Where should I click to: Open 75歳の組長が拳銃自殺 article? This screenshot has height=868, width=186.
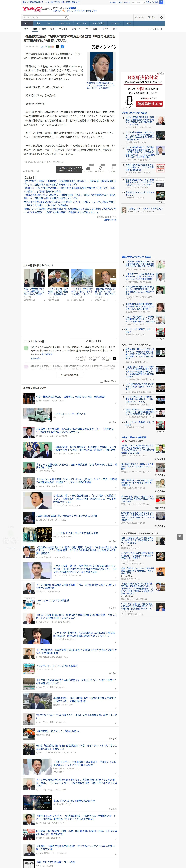click(x=66, y=516)
